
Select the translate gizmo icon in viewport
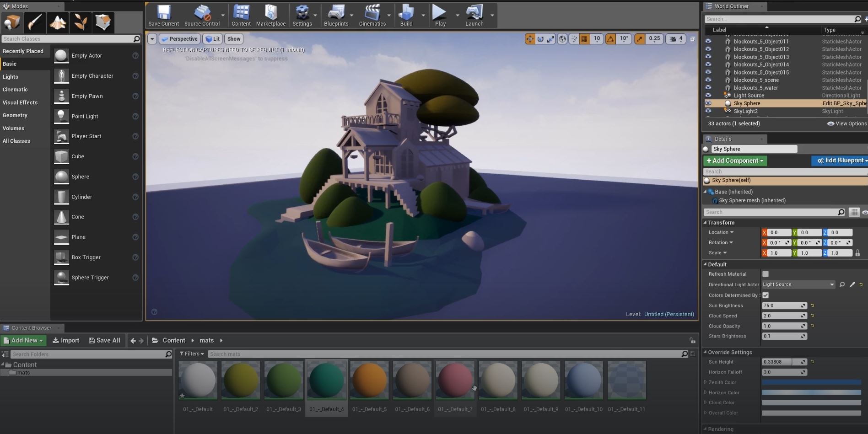pos(530,39)
